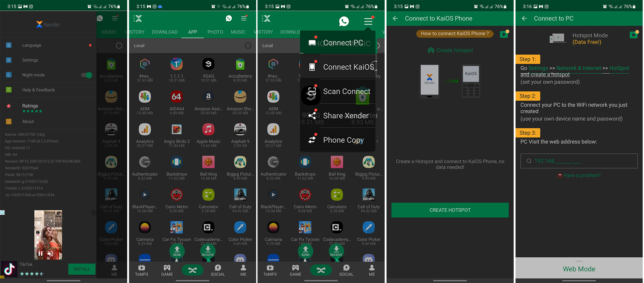Open the Network & Internet link

pyautogui.click(x=579, y=68)
